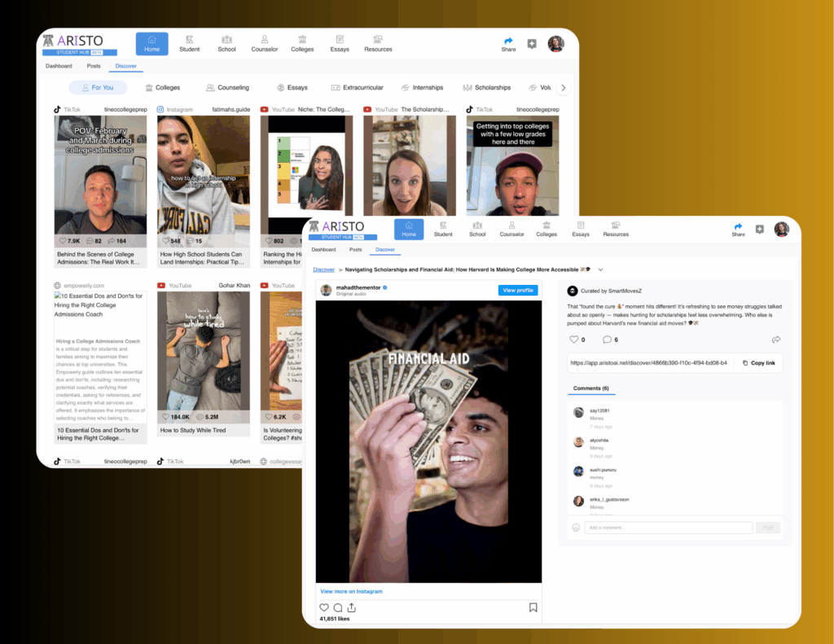834x644 pixels.
Task: Open Student section in the Discover feed window
Action: 189,44
